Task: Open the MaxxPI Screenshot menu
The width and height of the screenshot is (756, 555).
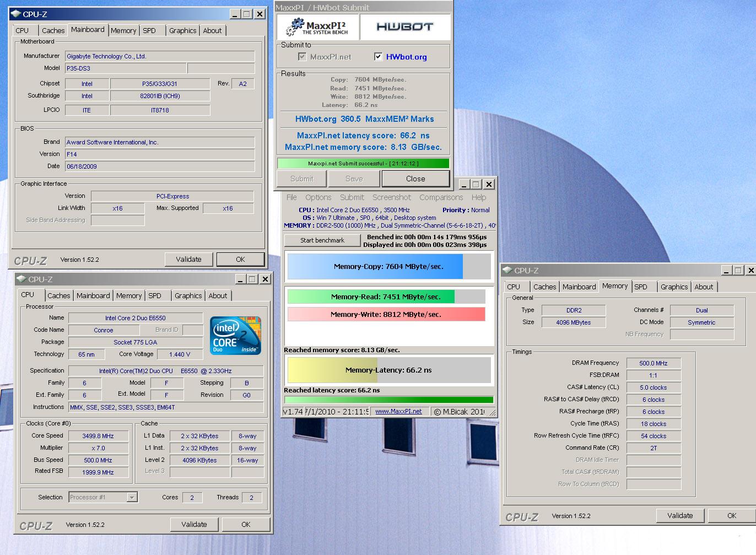Action: (392, 197)
